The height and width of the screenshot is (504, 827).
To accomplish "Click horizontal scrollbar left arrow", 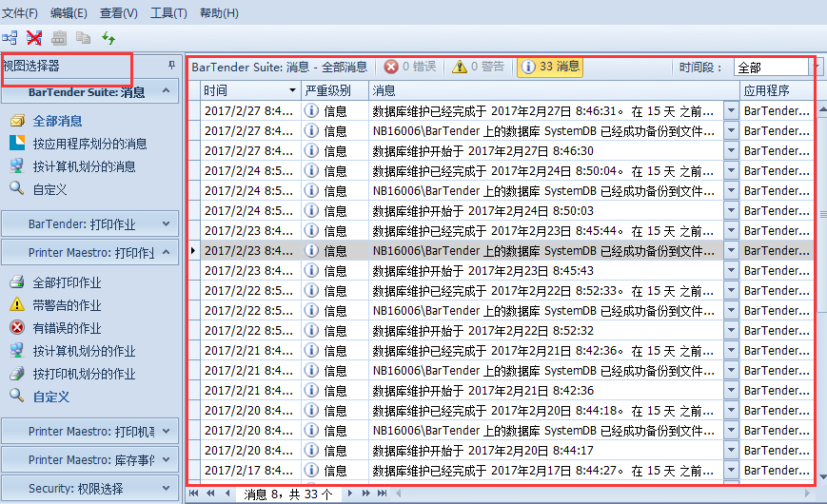I will pos(399,494).
